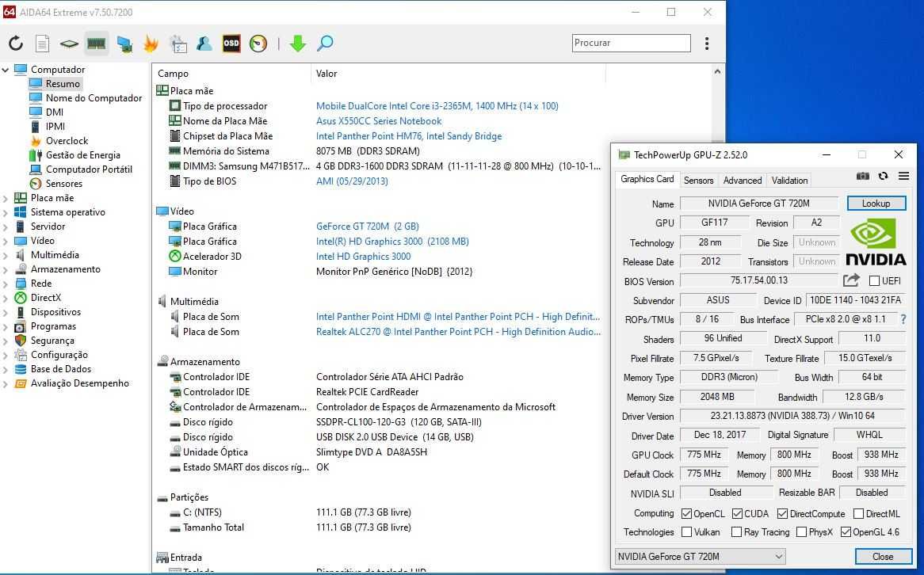
Task: Click the Procurar search field
Action: tap(631, 43)
